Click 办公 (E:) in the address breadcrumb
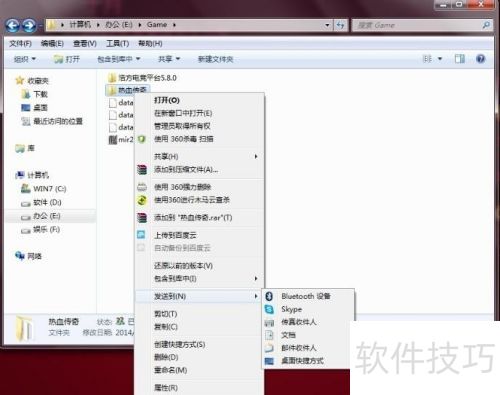The image size is (500, 395). [x=119, y=25]
